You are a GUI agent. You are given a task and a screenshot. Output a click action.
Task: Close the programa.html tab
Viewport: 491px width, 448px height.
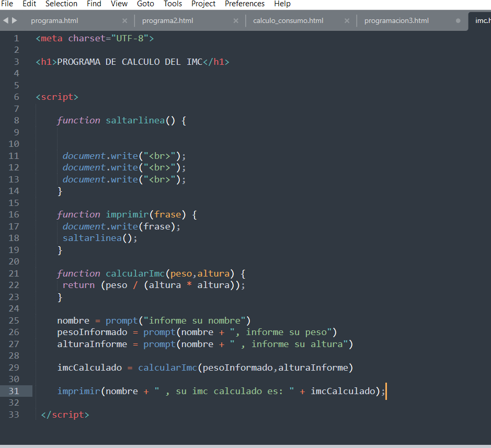pyautogui.click(x=124, y=21)
